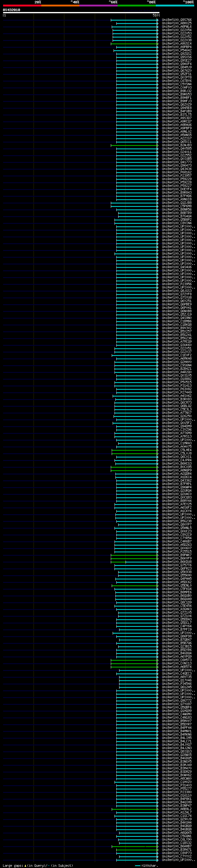Open hit UniRef100_Q6CM73
Image resolution: width=197 pixels, height=868 pixels.
tap(176, 403)
